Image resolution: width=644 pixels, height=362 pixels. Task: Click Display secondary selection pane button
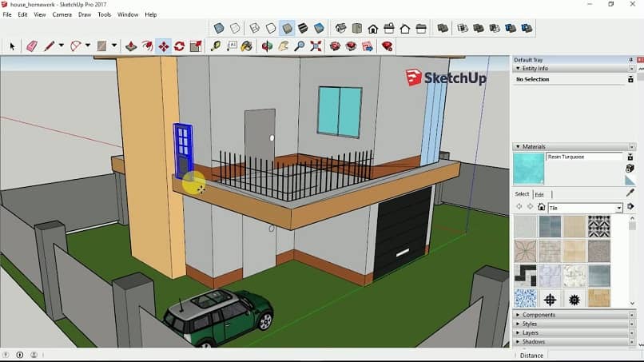pyautogui.click(x=630, y=157)
